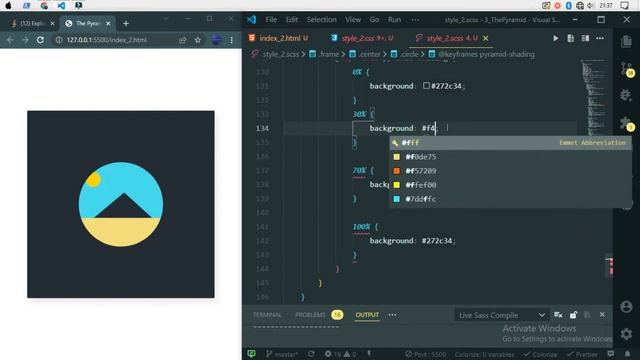Open the File menu
Viewport: 640px width, 360px height.
(x=271, y=20)
